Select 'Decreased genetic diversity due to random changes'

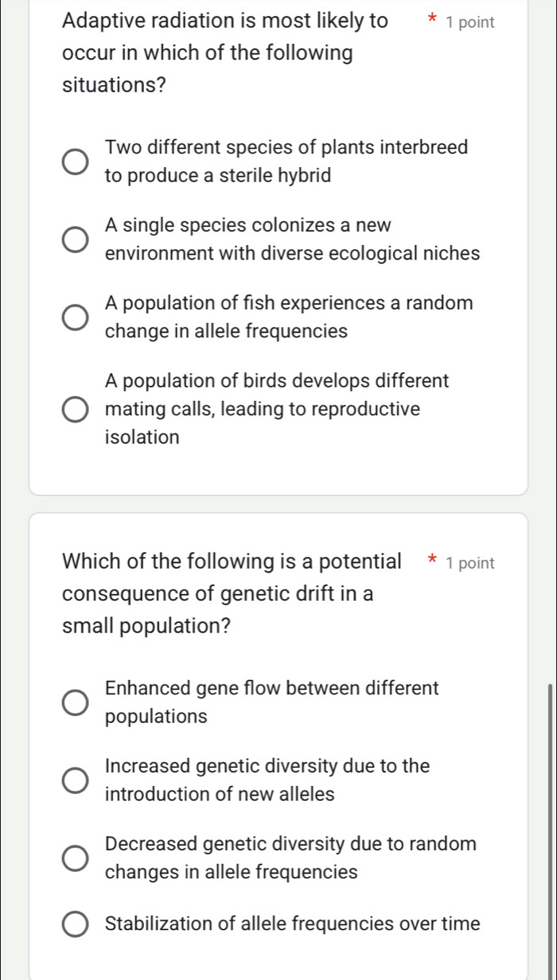[75, 857]
